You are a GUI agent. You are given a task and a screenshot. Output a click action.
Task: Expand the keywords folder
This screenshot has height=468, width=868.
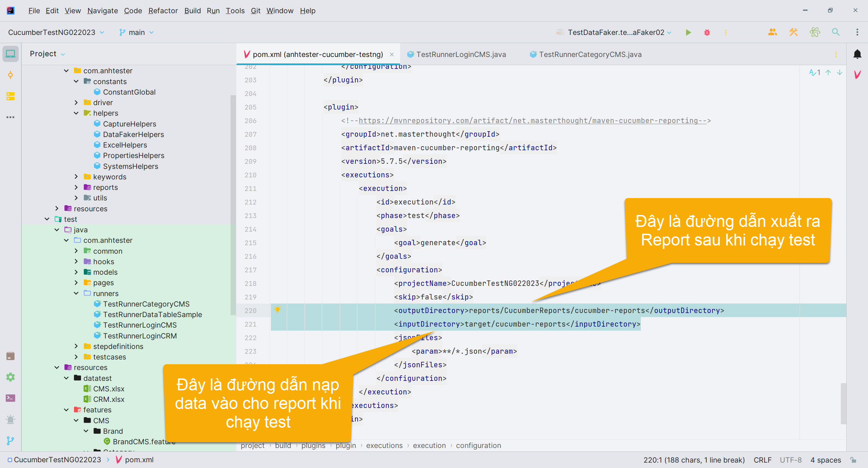(76, 177)
